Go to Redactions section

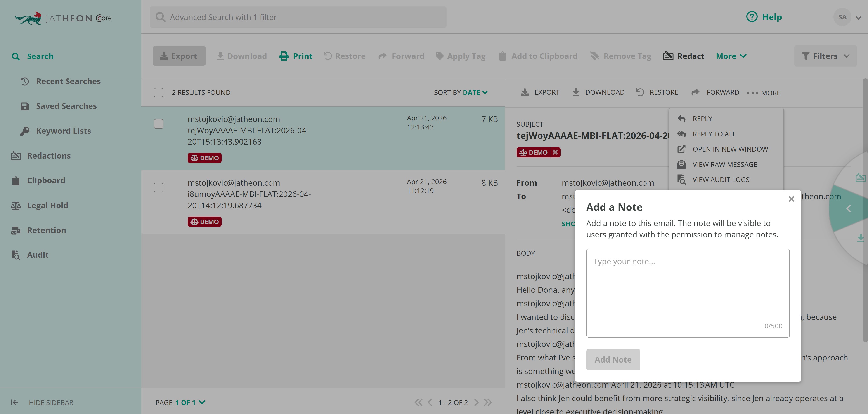click(x=41, y=156)
